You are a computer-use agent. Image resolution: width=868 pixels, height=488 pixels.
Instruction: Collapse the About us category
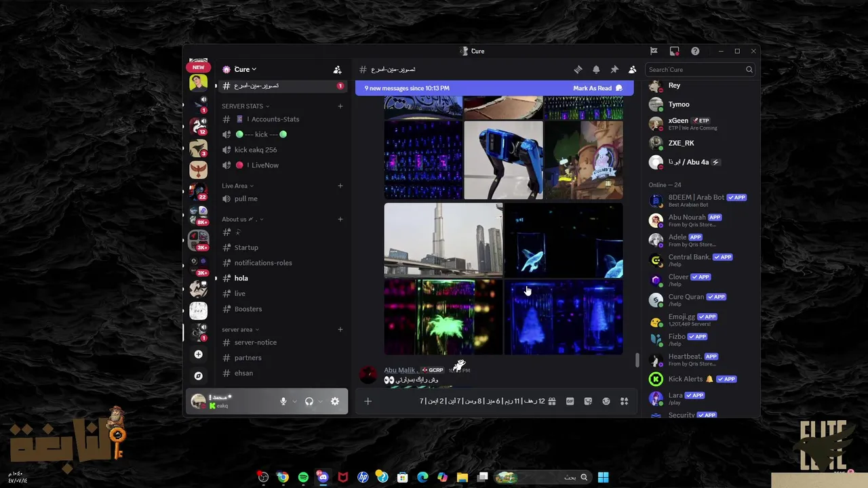point(242,219)
